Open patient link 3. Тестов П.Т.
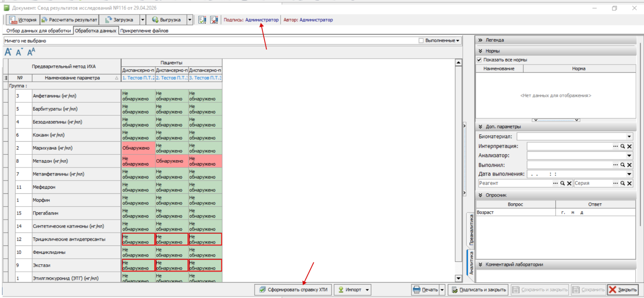The width and height of the screenshot is (644, 298). (x=205, y=78)
